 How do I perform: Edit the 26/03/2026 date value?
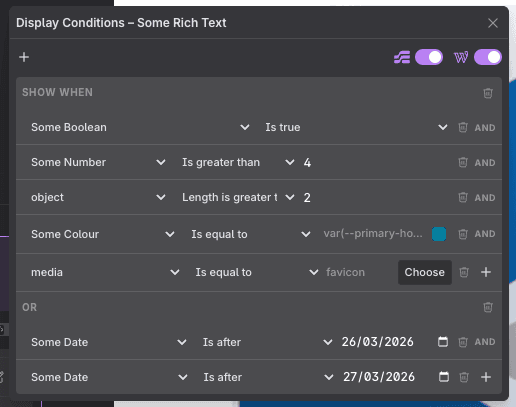tap(378, 342)
